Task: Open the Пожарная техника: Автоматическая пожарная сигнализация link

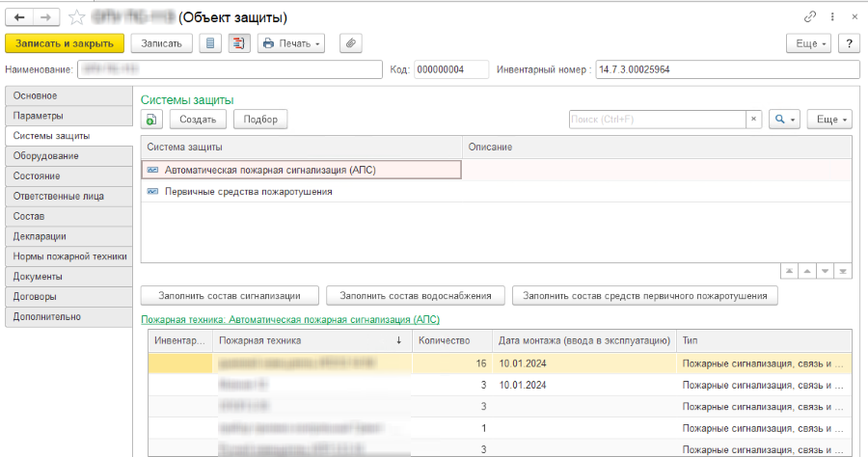Action: [290, 319]
